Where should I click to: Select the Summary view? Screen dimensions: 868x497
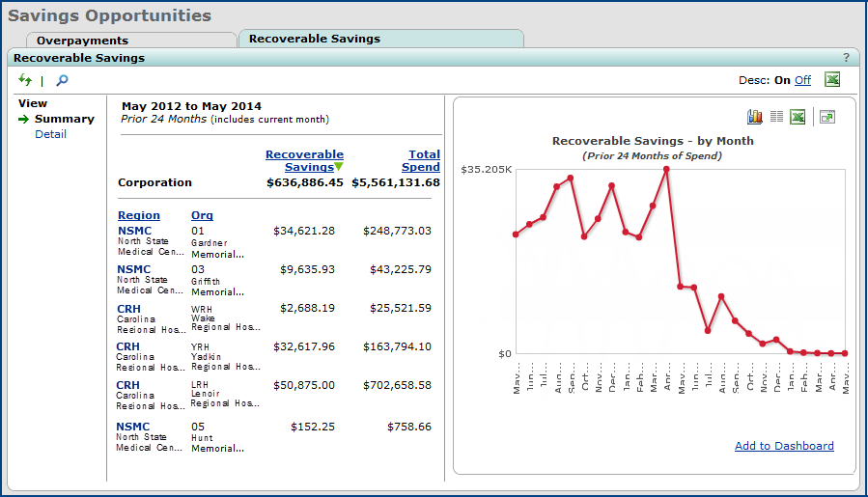point(64,119)
